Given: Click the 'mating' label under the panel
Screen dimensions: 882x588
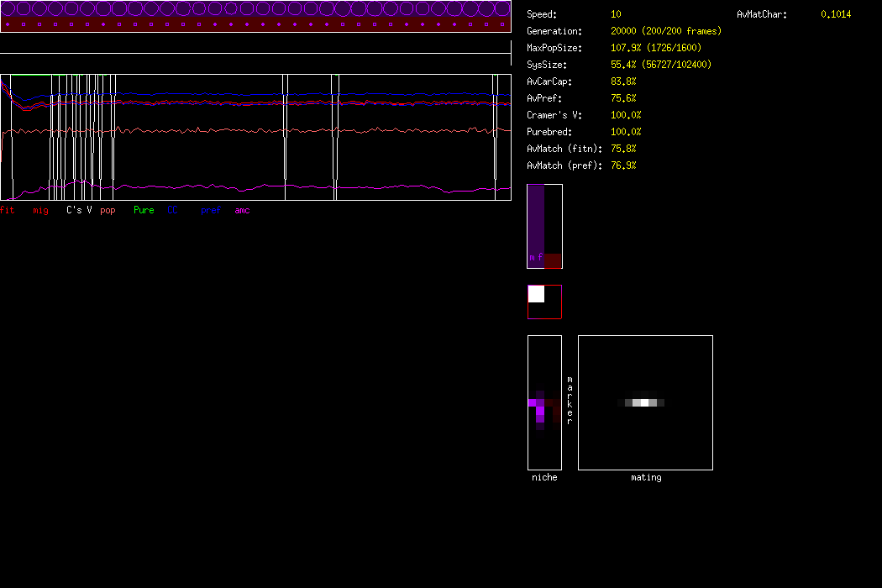Looking at the screenshot, I should coord(645,477).
